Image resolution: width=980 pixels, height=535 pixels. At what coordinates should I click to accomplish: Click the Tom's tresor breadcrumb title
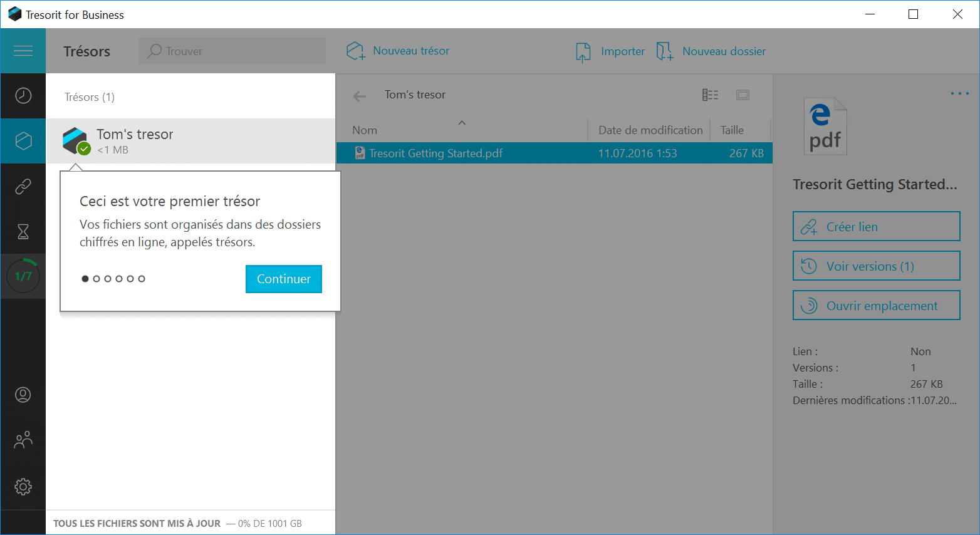click(415, 95)
